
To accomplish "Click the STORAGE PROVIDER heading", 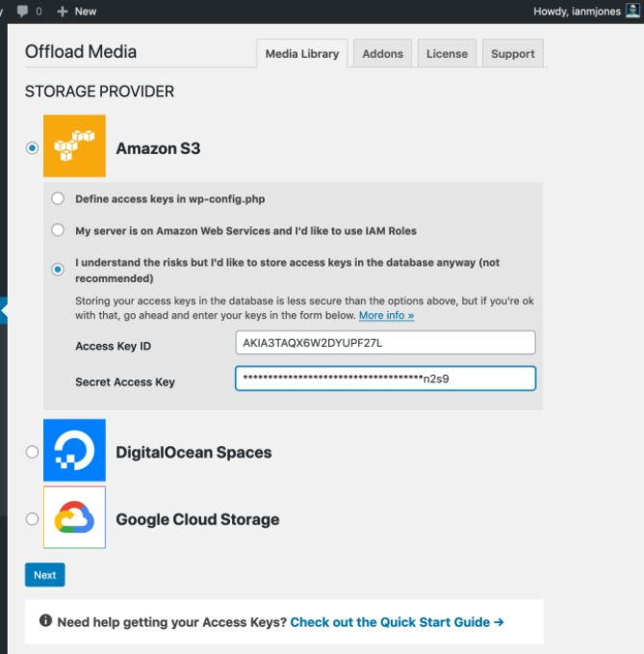I will coord(99,92).
